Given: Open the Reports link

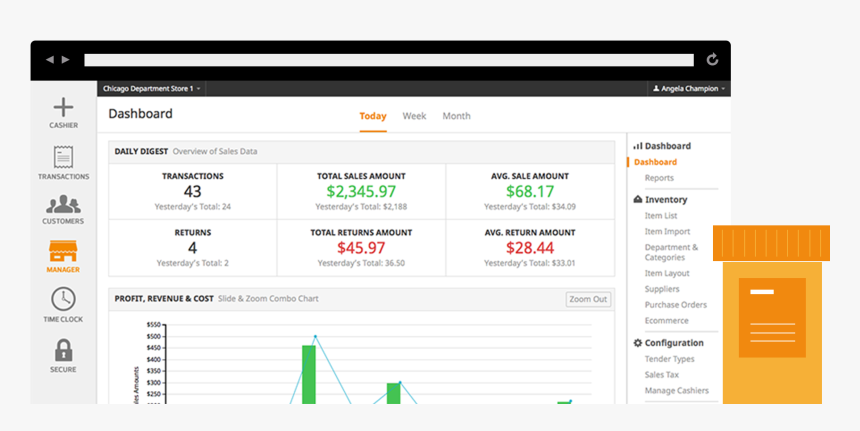Looking at the screenshot, I should (x=659, y=178).
